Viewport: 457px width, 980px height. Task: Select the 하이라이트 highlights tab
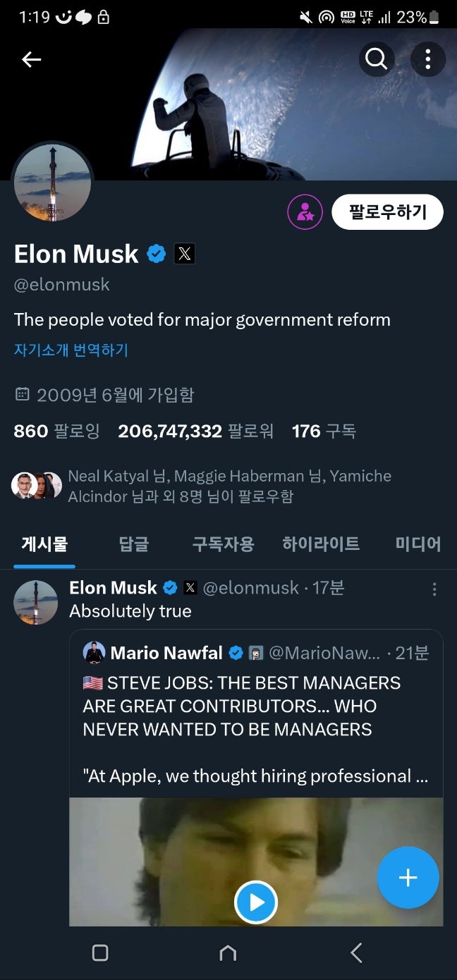321,544
